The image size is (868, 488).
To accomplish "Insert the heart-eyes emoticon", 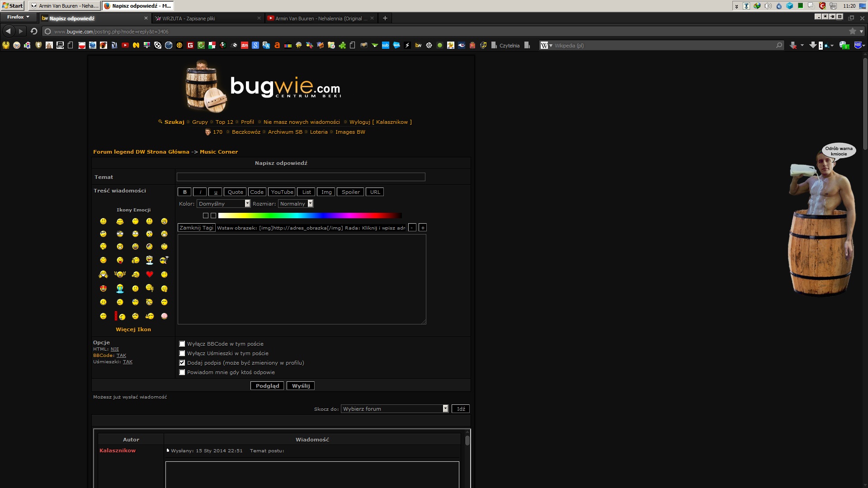I will pyautogui.click(x=103, y=288).
